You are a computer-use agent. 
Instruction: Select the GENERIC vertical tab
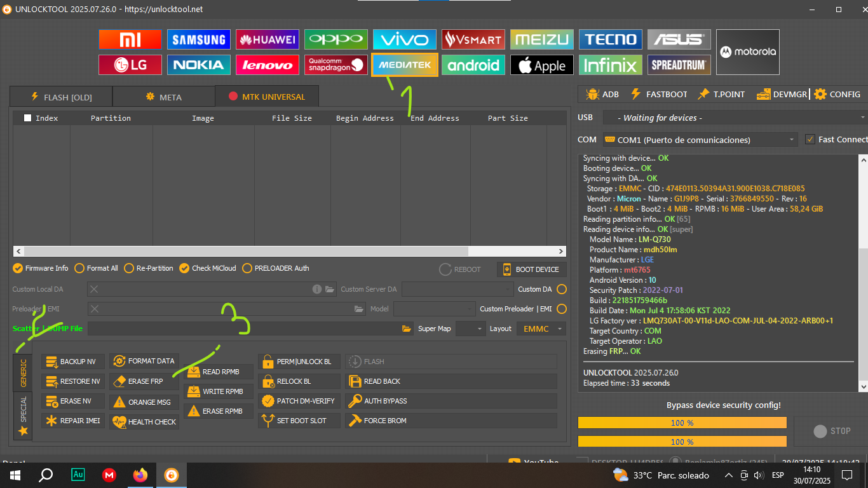click(23, 373)
